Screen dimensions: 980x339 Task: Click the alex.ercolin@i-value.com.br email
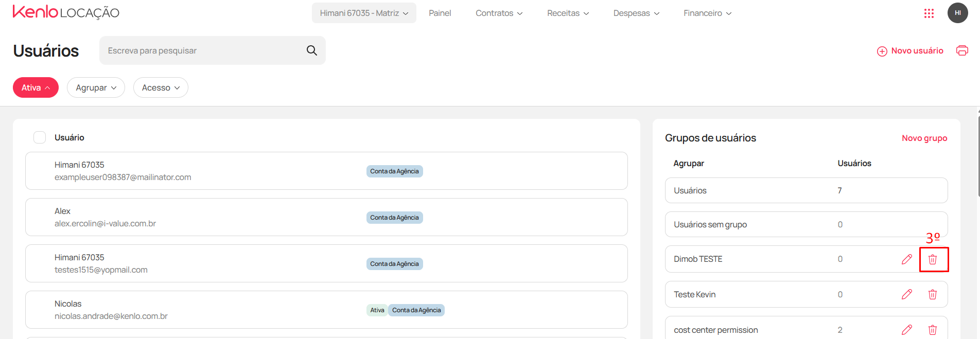pyautogui.click(x=105, y=223)
